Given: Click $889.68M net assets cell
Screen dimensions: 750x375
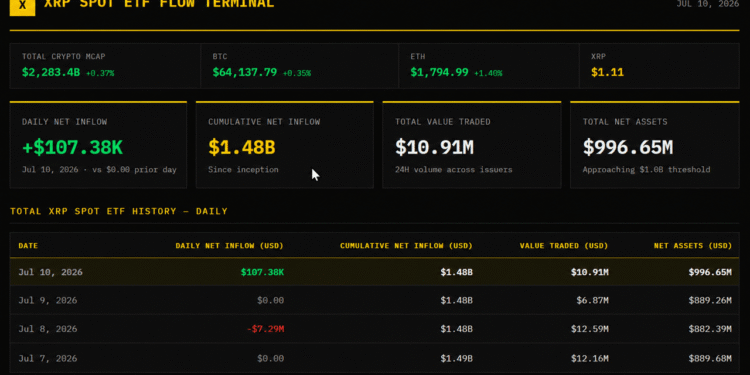Looking at the screenshot, I should [x=710, y=358].
